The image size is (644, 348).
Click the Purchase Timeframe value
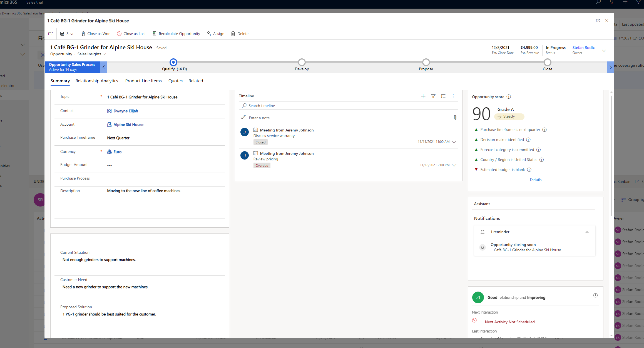pyautogui.click(x=118, y=138)
